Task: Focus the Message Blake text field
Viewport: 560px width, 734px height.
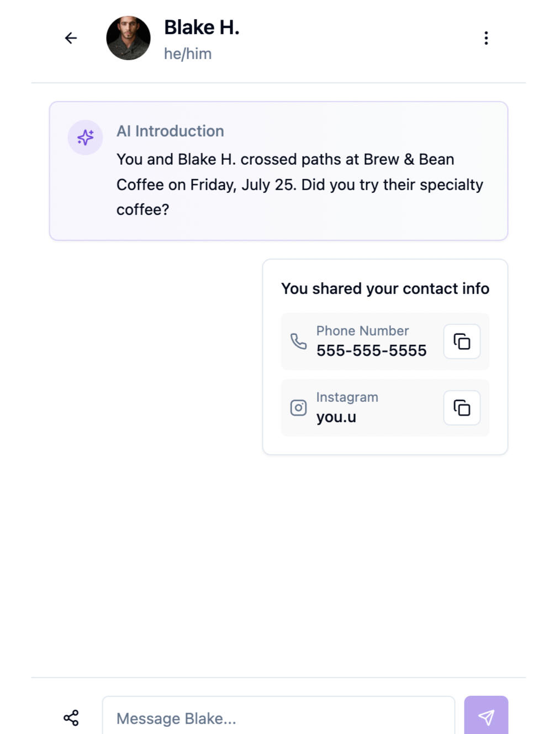Action: (x=278, y=718)
